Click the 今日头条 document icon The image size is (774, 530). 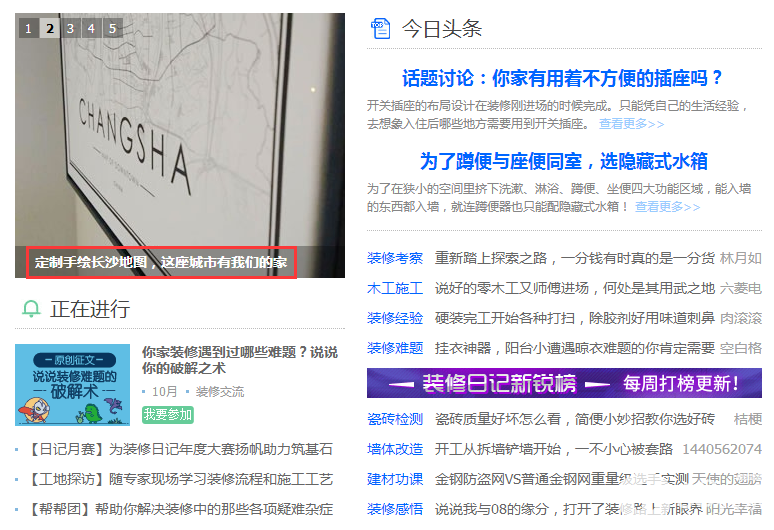point(380,28)
